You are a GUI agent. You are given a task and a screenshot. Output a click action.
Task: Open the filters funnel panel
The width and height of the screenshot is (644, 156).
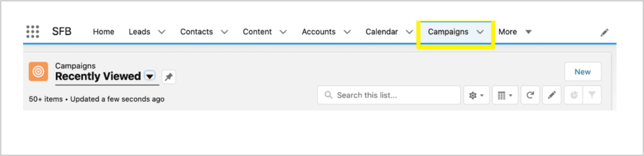pyautogui.click(x=592, y=95)
